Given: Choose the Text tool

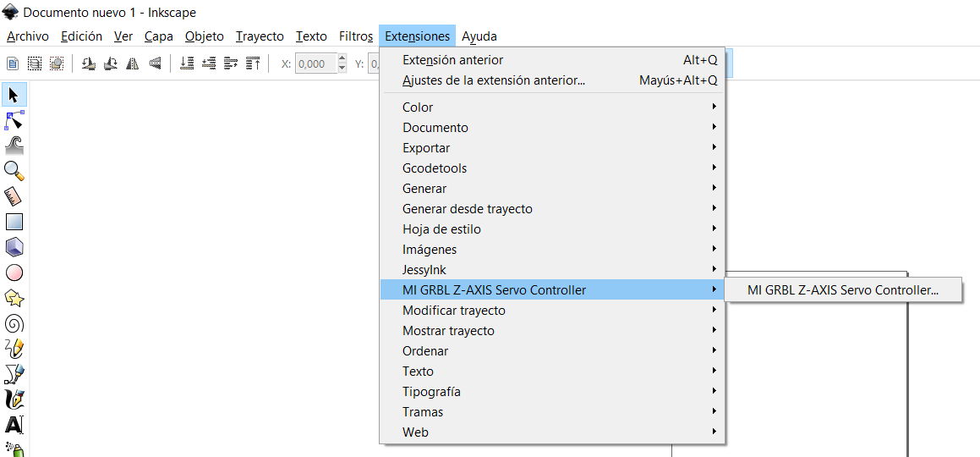Looking at the screenshot, I should tap(14, 425).
